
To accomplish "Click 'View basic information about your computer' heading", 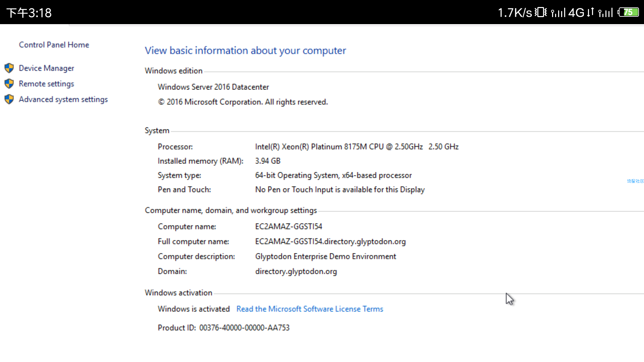I will click(x=245, y=50).
